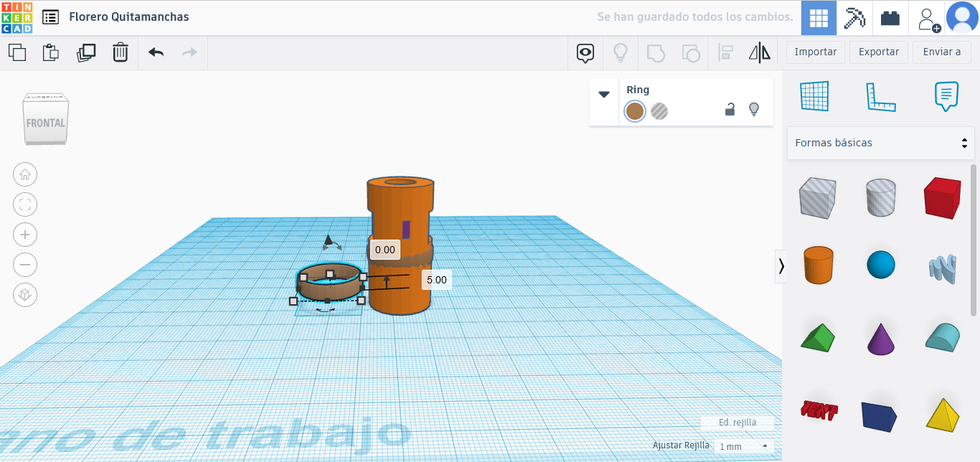Click the Align tool icon

point(725,52)
